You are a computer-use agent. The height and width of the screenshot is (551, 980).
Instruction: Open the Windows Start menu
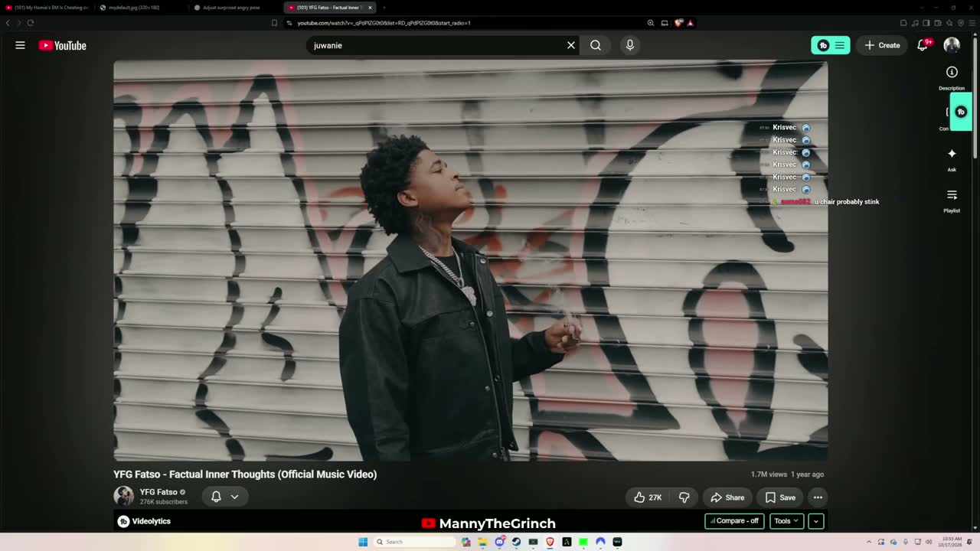(x=363, y=542)
